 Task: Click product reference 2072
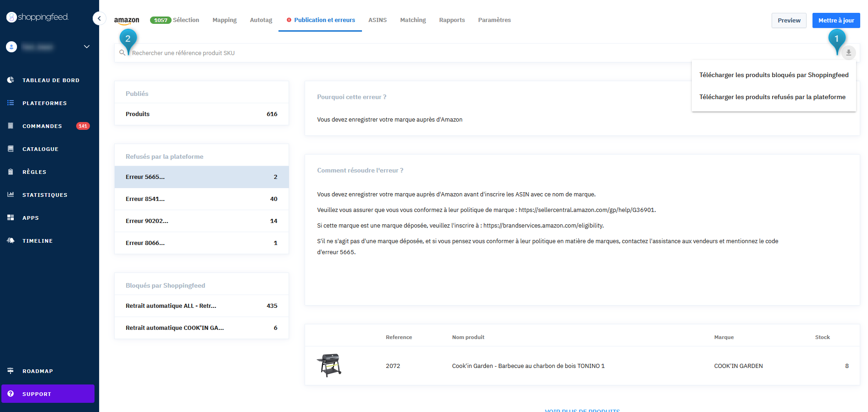[x=393, y=366]
